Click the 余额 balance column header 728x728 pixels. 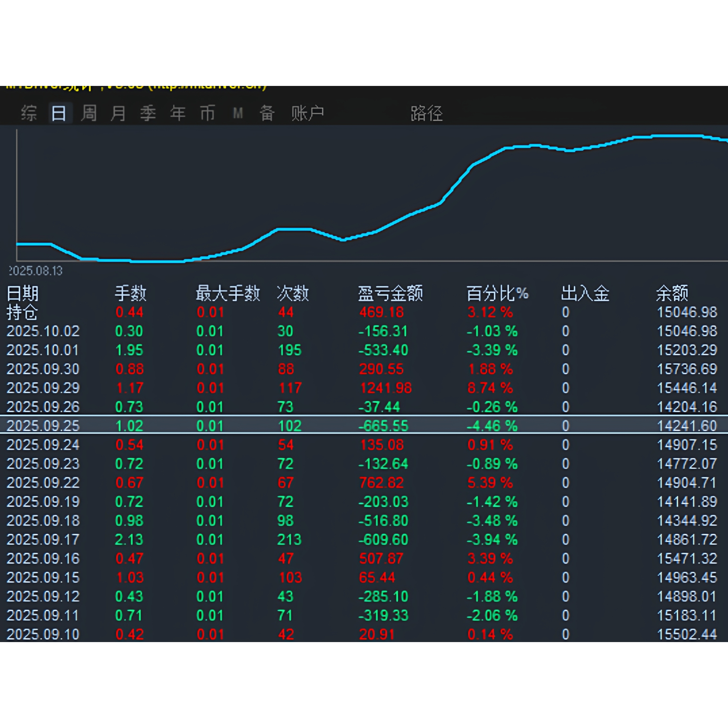pyautogui.click(x=672, y=293)
